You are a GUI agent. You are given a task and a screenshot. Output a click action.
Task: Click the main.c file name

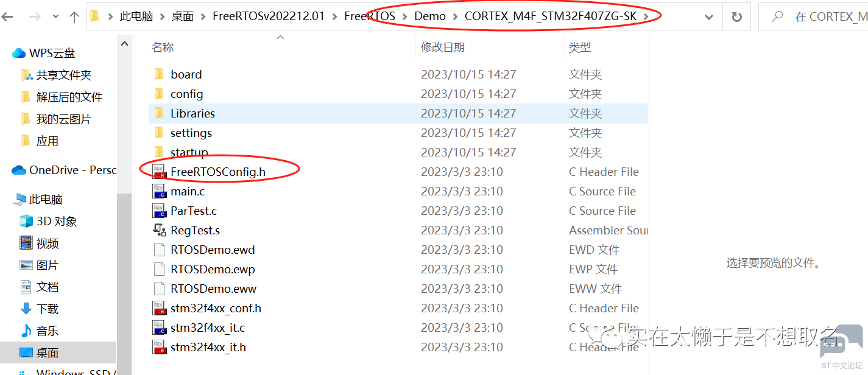188,191
